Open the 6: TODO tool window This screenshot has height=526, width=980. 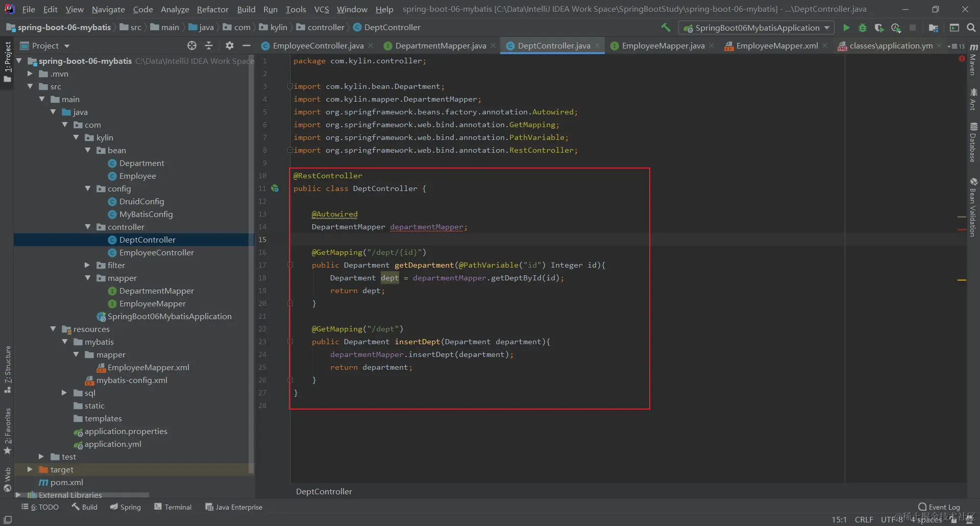[x=40, y=507]
